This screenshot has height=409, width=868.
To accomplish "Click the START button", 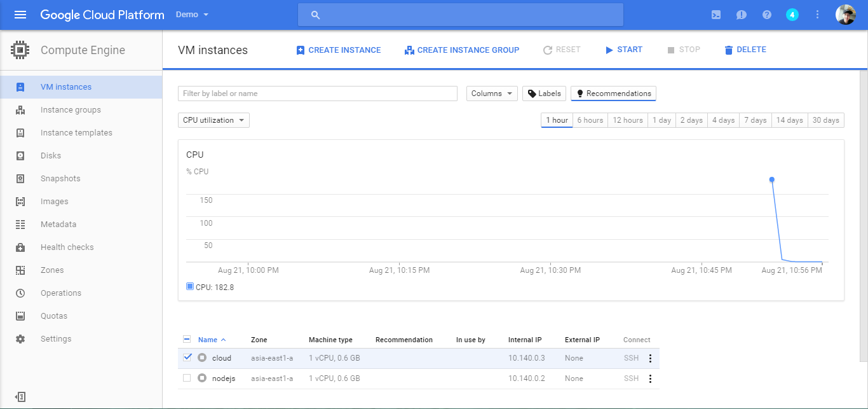I will click(x=623, y=50).
